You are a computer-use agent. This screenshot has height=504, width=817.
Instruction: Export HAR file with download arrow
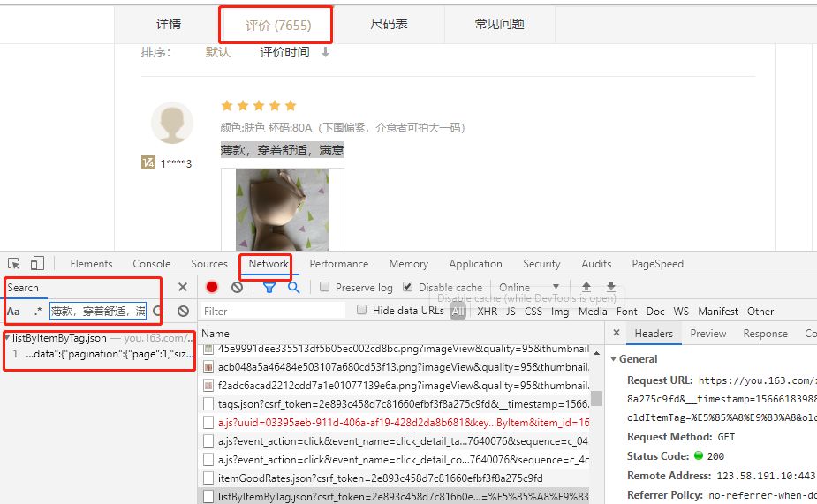[x=611, y=286]
